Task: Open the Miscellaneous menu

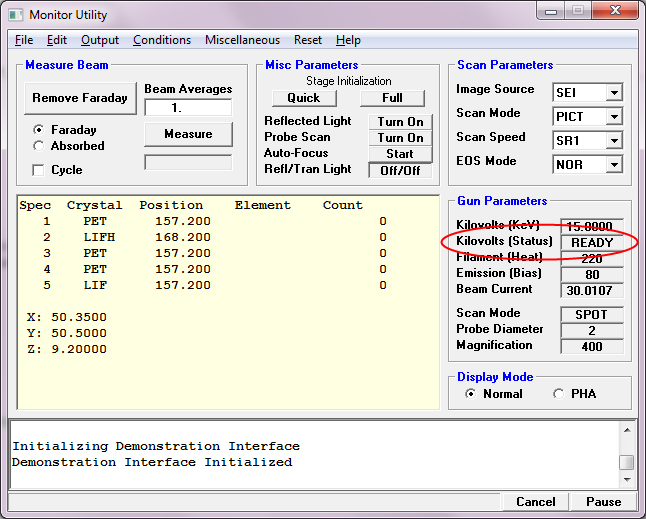Action: (242, 40)
